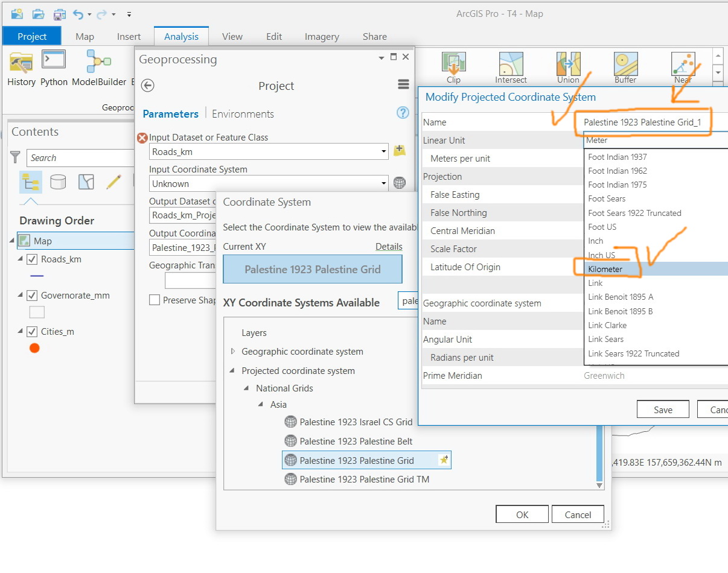Click the Geoprocessing back arrow

point(147,86)
